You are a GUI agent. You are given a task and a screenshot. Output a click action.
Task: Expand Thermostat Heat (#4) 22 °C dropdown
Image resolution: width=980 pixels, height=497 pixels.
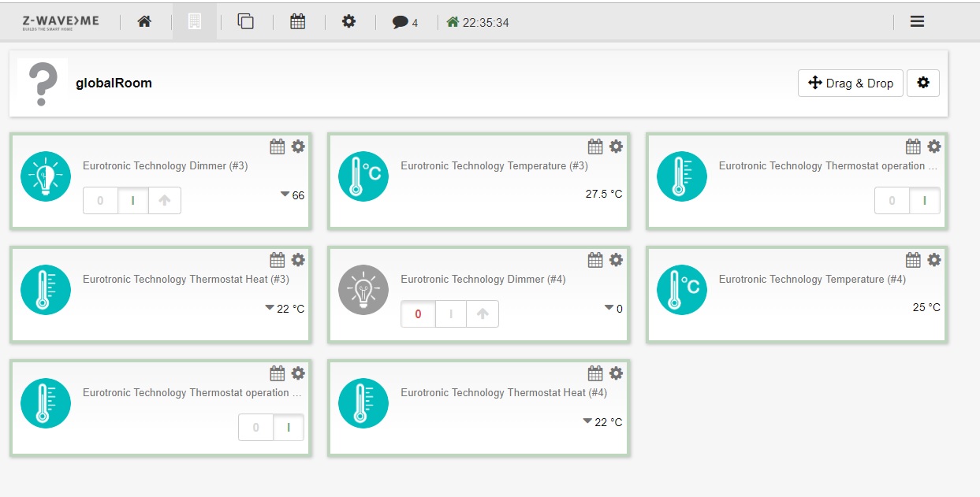pos(602,422)
